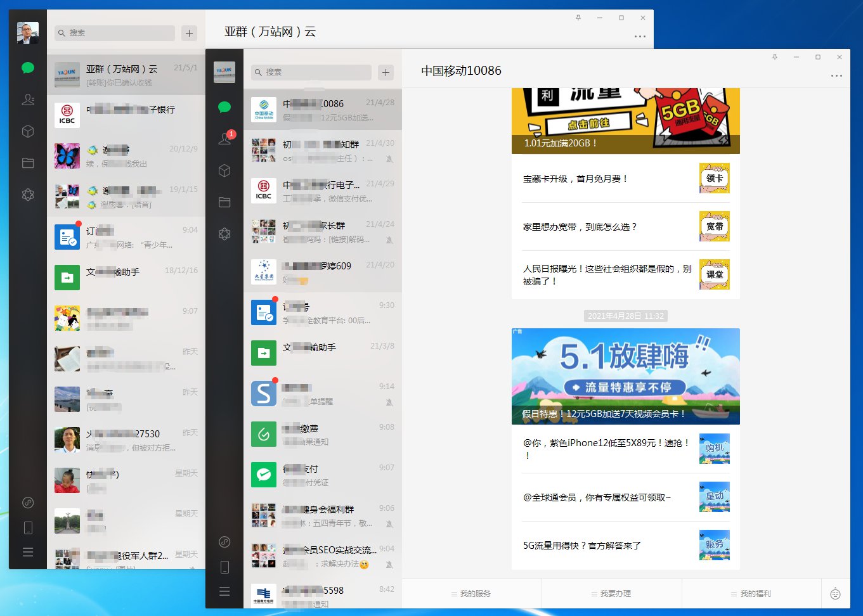This screenshot has width=863, height=616.
Task: Open Mini Programs icon in front window sidebar
Action: click(224, 542)
